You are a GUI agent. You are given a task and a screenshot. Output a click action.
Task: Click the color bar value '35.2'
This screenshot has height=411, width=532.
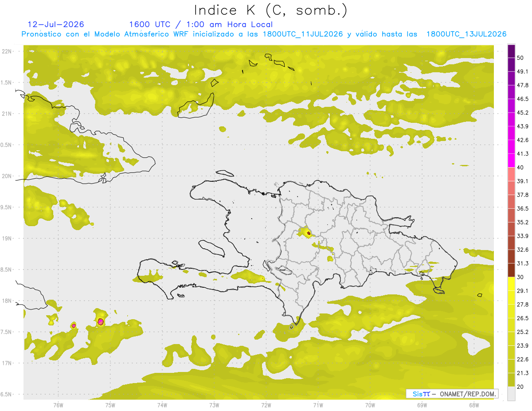(523, 222)
